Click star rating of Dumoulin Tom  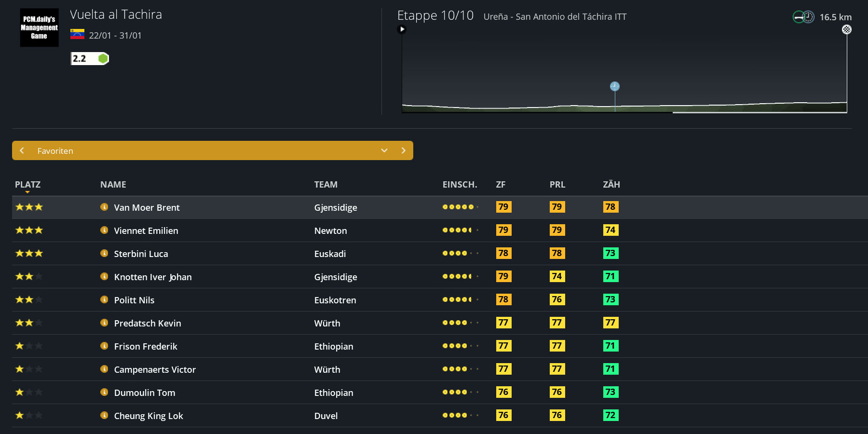[x=29, y=392]
